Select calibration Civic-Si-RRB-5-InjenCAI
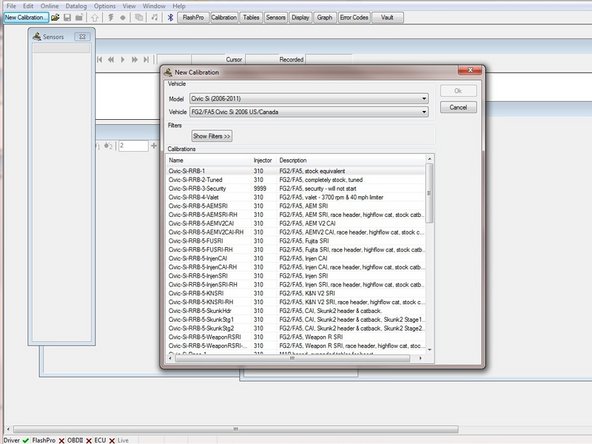Image resolution: width=592 pixels, height=444 pixels. [296, 258]
